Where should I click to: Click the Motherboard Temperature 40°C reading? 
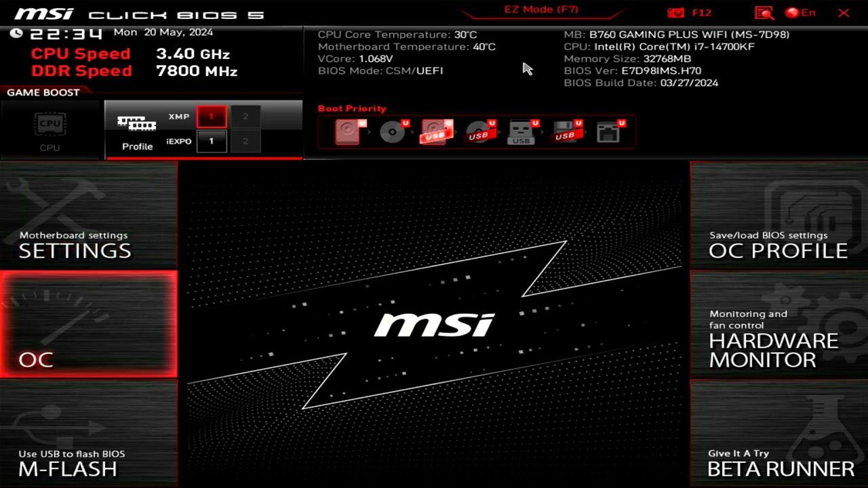[407, 47]
